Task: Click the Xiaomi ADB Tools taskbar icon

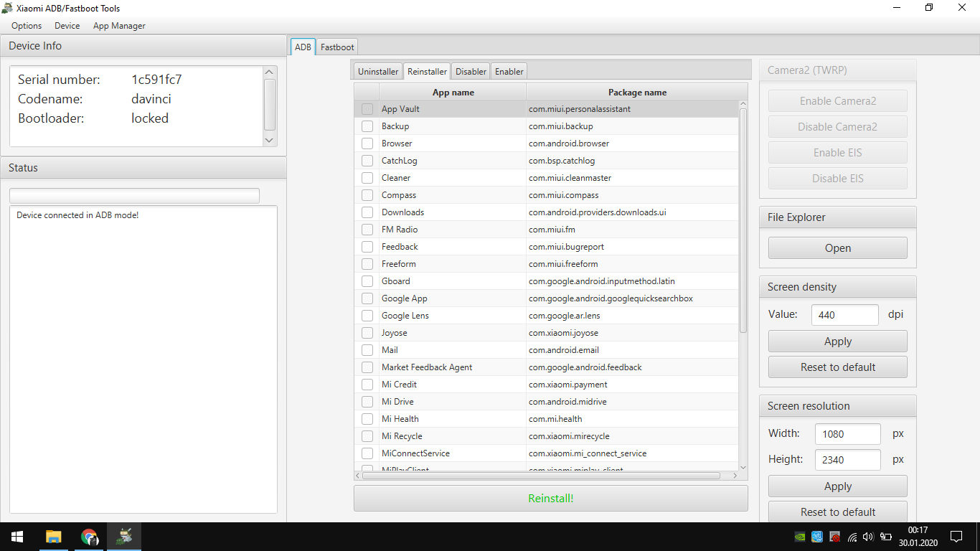Action: pyautogui.click(x=125, y=537)
